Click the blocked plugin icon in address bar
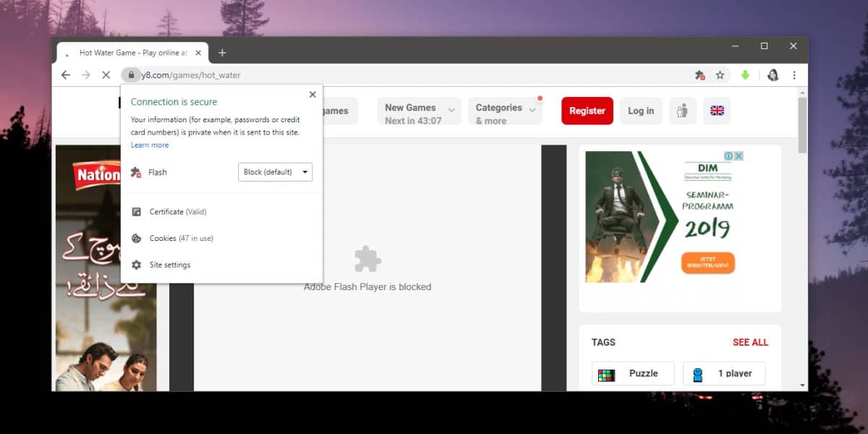 (699, 75)
